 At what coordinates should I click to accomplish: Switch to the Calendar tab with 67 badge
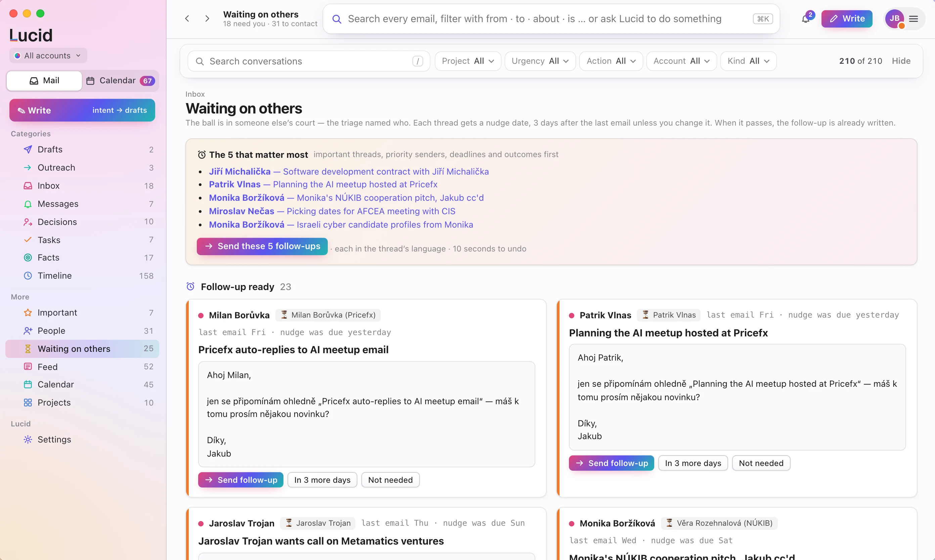121,80
